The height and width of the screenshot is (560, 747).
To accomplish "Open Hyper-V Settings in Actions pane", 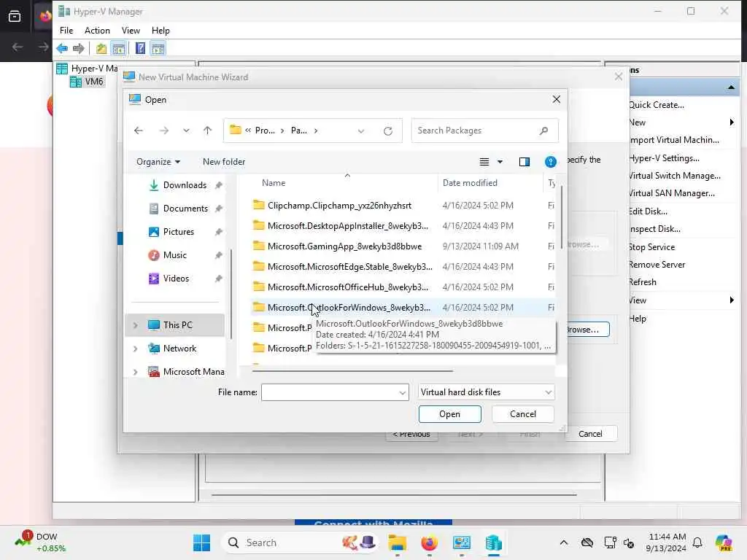I will pyautogui.click(x=664, y=158).
